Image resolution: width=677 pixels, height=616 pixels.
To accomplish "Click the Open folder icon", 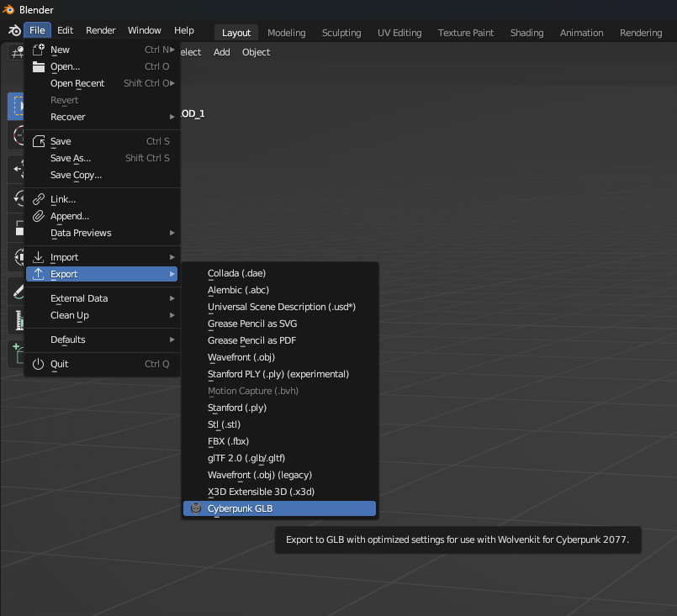I will 38,66.
